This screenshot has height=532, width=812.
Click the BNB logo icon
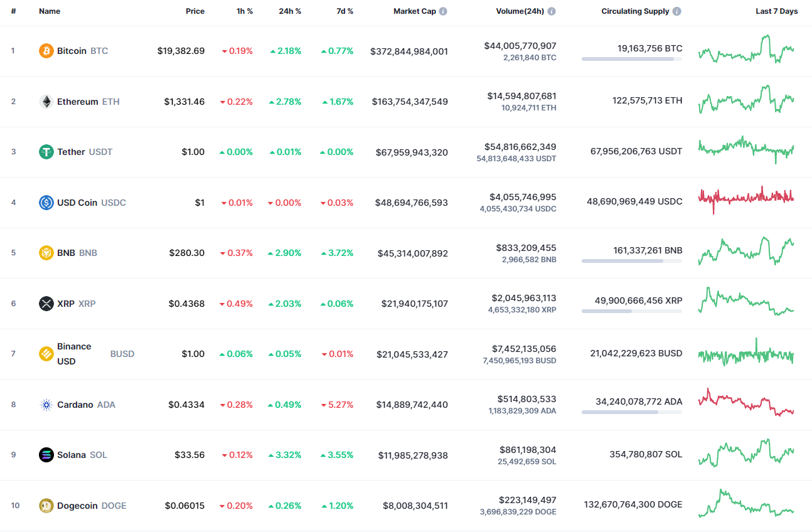tap(46, 253)
